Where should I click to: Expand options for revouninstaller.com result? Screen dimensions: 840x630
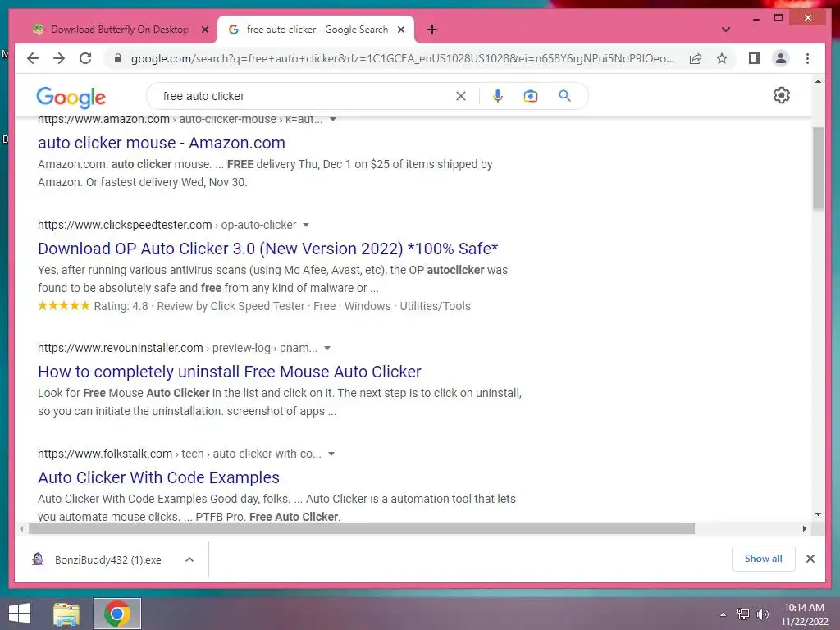[x=327, y=348]
